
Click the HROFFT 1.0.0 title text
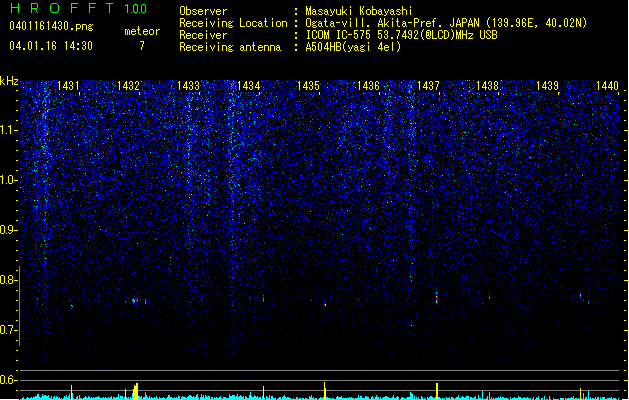pos(79,8)
